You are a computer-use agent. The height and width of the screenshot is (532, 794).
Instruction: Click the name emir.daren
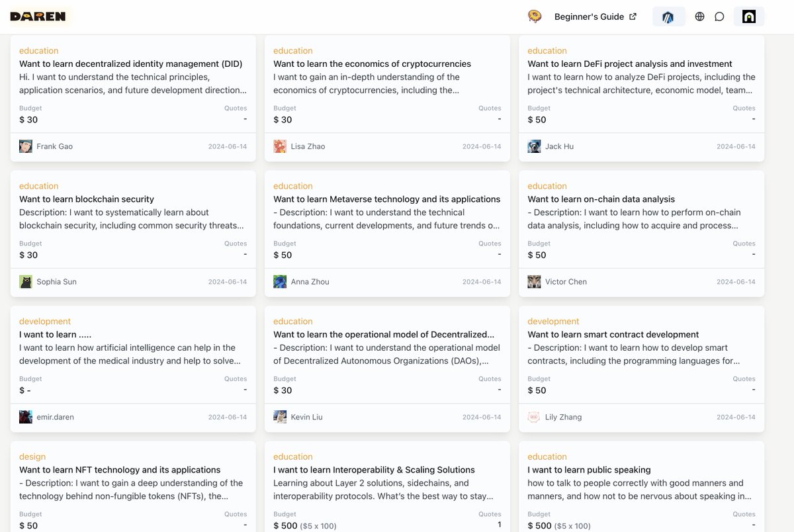click(x=55, y=417)
